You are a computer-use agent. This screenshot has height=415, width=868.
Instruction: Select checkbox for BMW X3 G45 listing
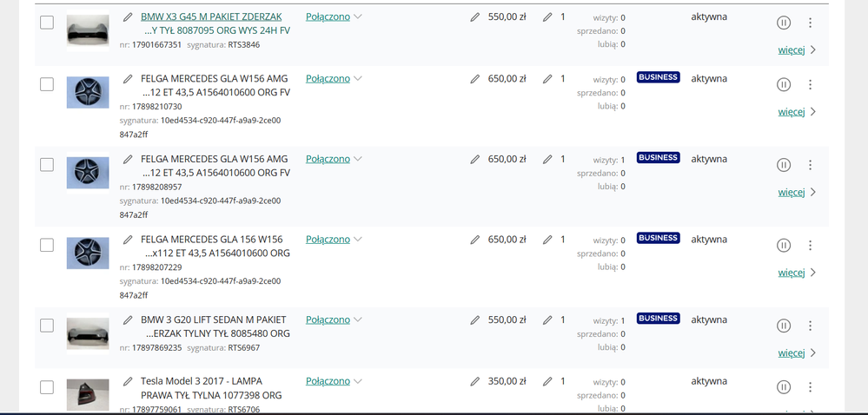tap(47, 23)
